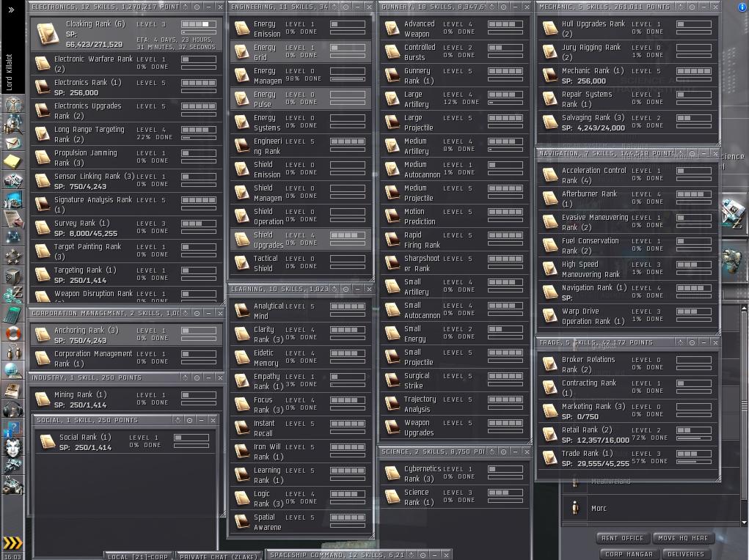Image resolution: width=749 pixels, height=560 pixels.
Task: Click the star icon in Electronics window header
Action: [x=186, y=7]
